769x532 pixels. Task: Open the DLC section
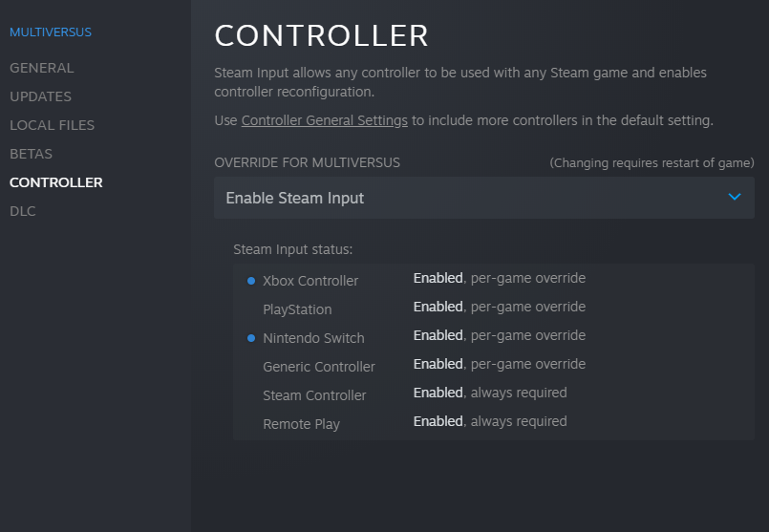tap(23, 211)
